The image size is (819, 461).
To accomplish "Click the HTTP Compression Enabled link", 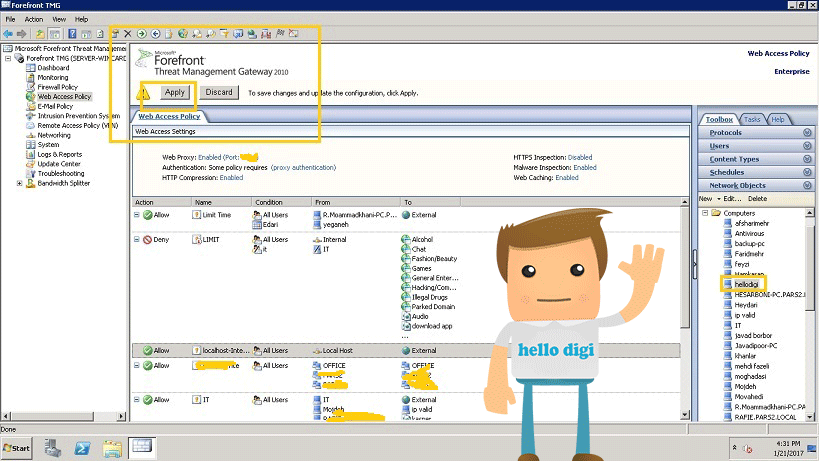I will 231,178.
